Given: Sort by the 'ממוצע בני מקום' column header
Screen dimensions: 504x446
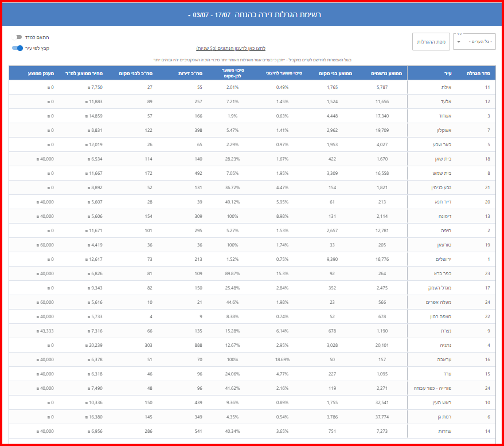Looking at the screenshot, I should [x=335, y=73].
